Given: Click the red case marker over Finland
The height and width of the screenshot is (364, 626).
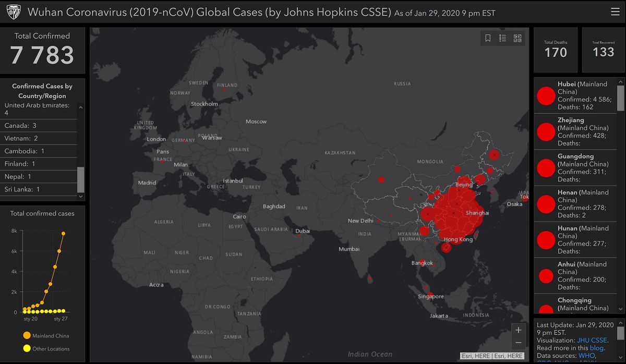Looking at the screenshot, I should (x=225, y=89).
